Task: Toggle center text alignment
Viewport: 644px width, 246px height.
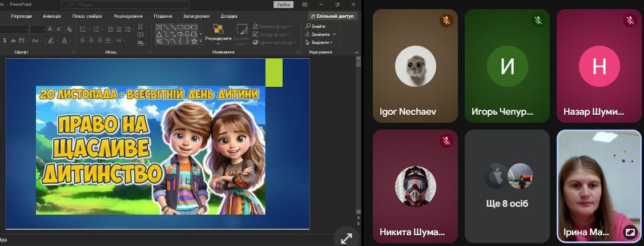Action: pos(91,41)
